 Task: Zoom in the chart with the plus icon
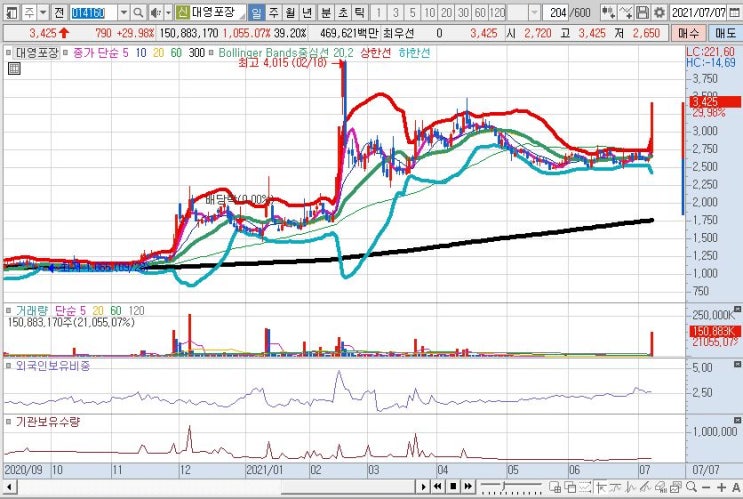[x=721, y=487]
